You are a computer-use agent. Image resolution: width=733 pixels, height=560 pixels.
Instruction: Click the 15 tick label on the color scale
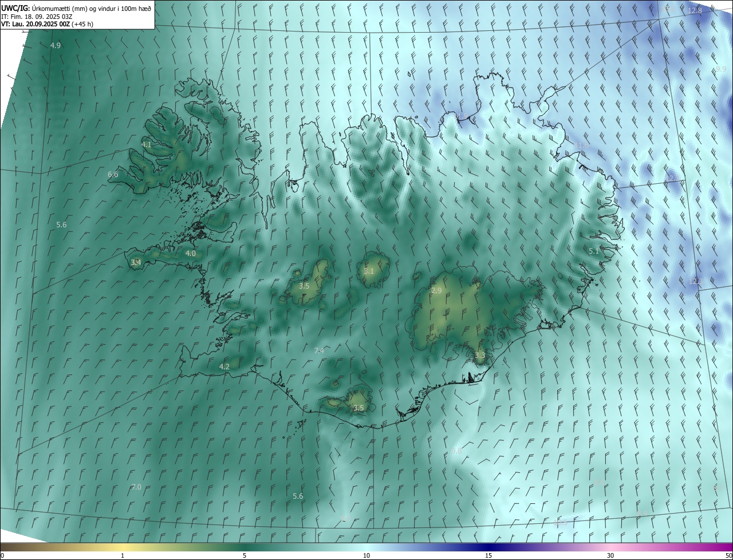488,555
